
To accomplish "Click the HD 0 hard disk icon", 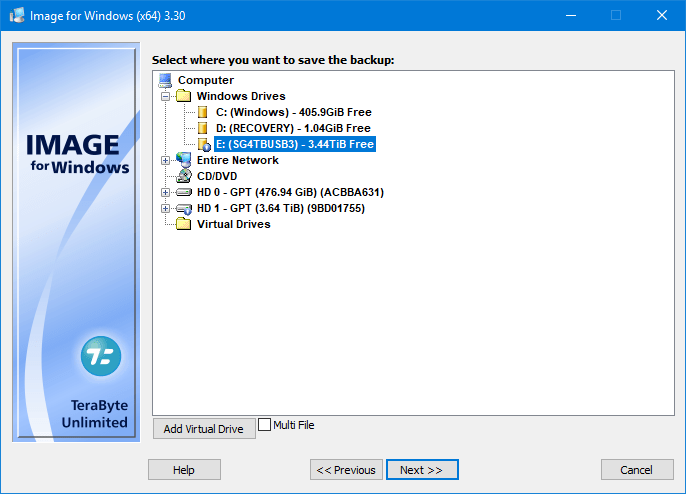I will tap(184, 192).
